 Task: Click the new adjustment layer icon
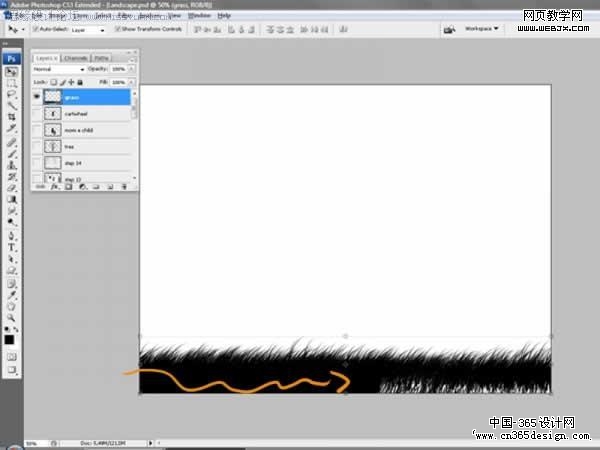tap(82, 187)
